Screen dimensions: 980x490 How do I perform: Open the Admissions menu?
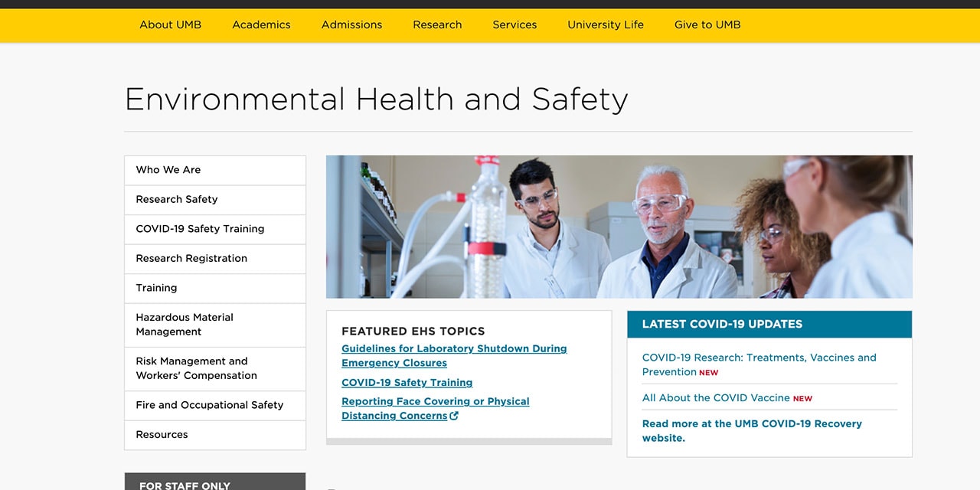(x=351, y=24)
